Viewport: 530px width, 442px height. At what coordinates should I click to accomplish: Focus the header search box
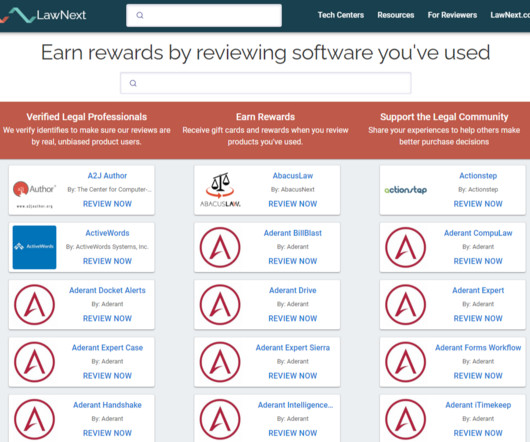click(204, 15)
